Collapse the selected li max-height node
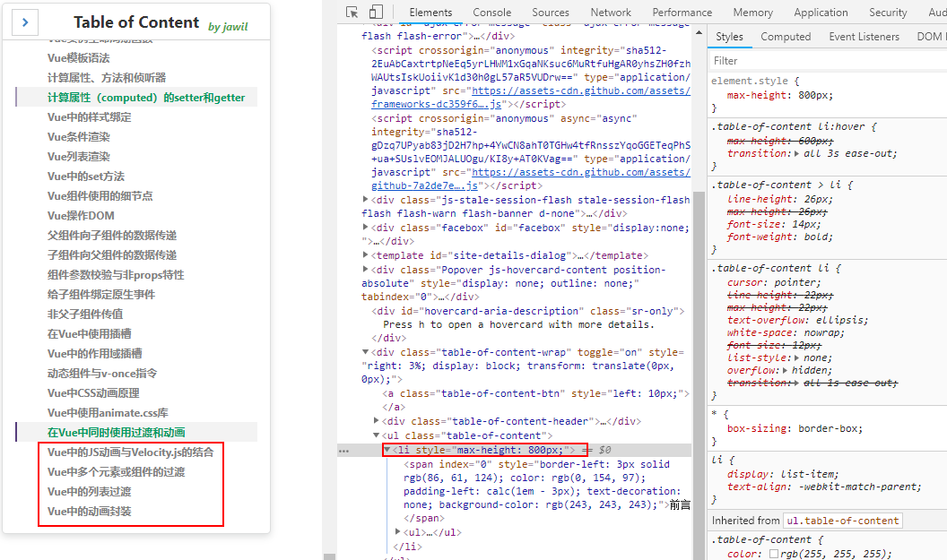Image resolution: width=947 pixels, height=560 pixels. click(x=387, y=450)
